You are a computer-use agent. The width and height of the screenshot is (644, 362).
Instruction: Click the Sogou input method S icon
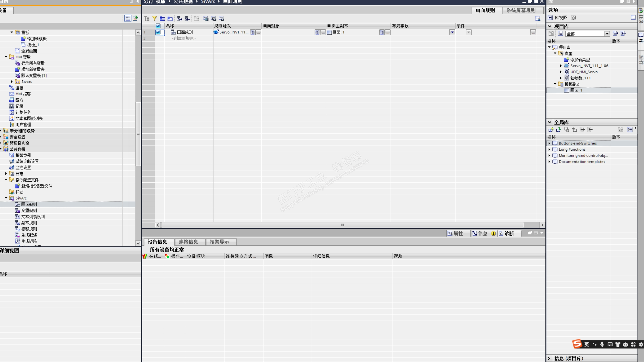[x=577, y=344]
